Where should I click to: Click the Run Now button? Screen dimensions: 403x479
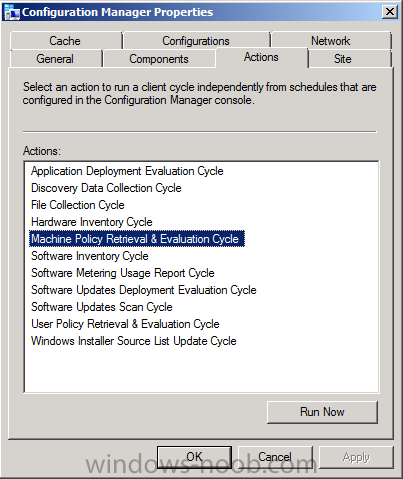(322, 412)
